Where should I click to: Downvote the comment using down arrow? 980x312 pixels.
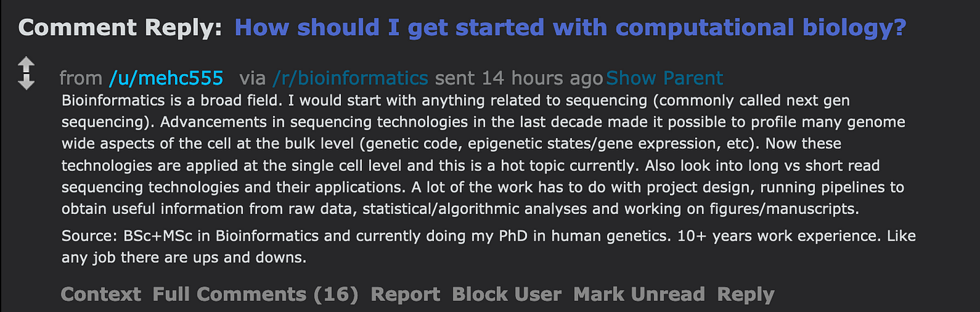[x=26, y=82]
